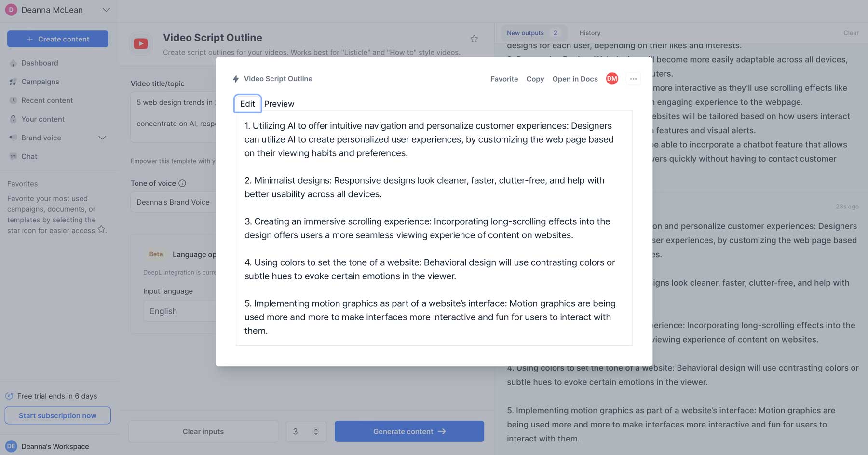Mark output as Favorite
868x455 pixels.
point(504,79)
